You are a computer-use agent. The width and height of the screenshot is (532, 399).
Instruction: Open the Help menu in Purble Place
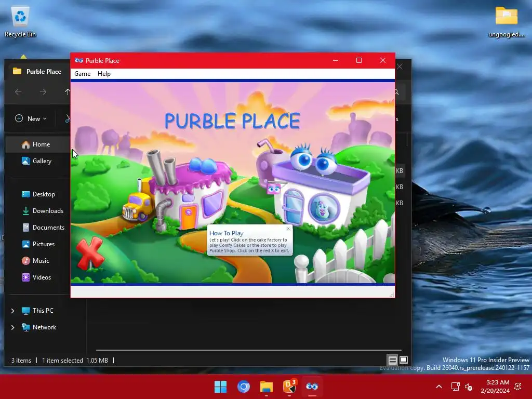point(104,74)
